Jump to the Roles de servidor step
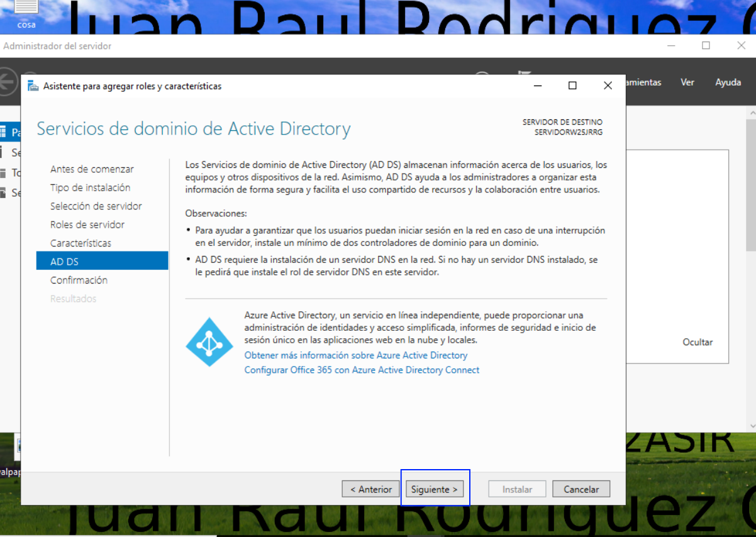Screen dimensions: 756x537 pyautogui.click(x=87, y=224)
